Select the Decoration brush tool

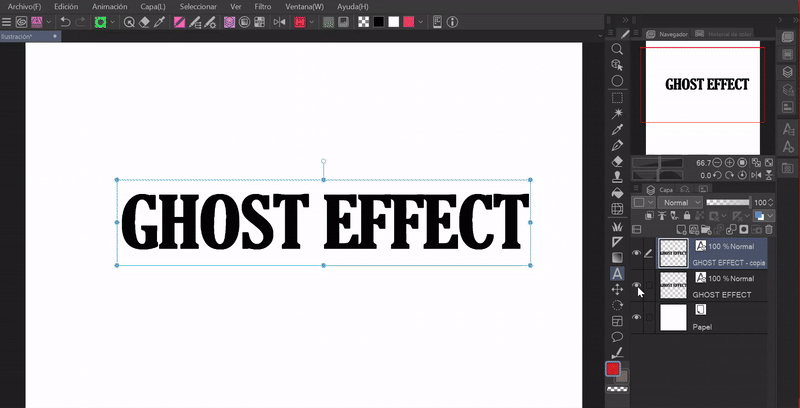click(x=617, y=225)
